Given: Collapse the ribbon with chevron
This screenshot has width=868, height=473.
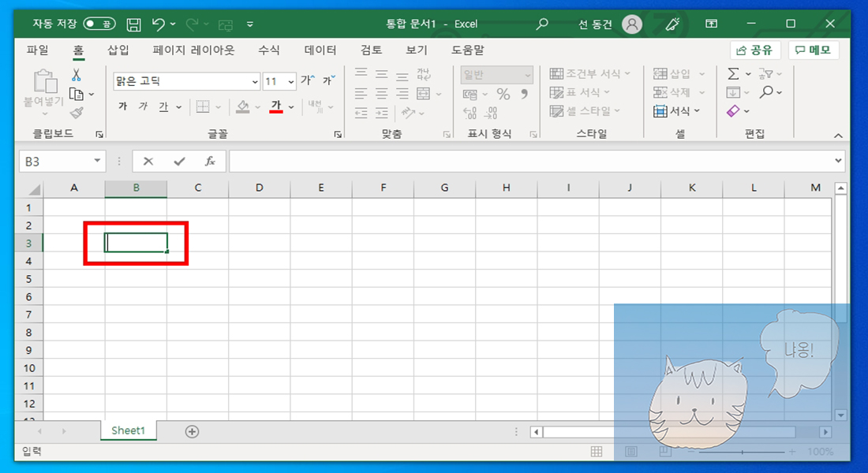Looking at the screenshot, I should point(838,136).
